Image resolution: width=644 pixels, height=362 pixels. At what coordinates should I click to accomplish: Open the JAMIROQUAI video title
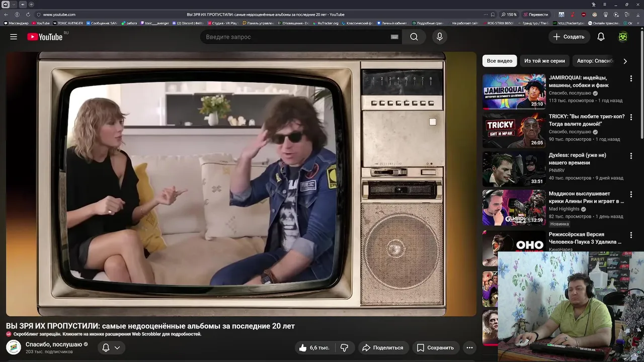tap(579, 81)
